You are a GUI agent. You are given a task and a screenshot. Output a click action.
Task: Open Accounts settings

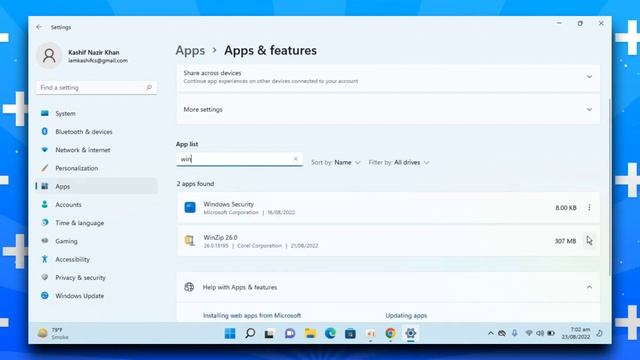[96, 204]
